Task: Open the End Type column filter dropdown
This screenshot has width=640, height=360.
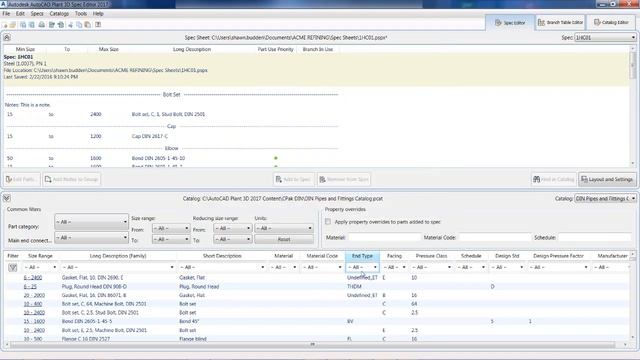Action: (x=362, y=267)
